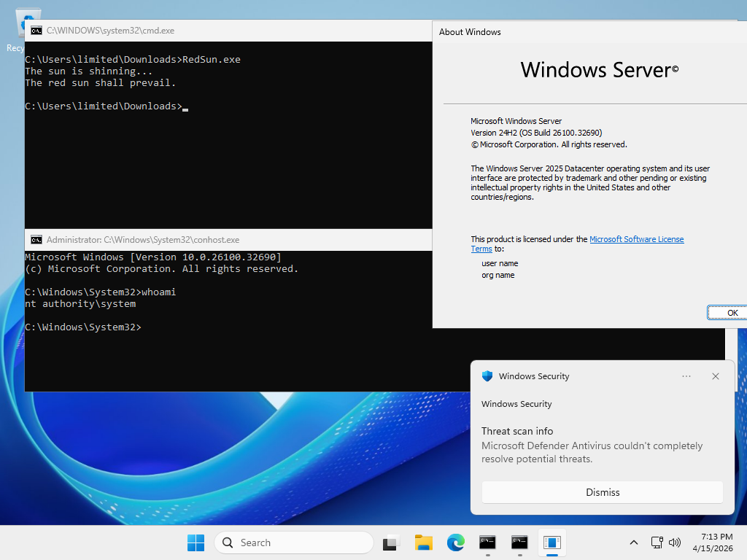Launch File Explorer from the taskbar

[x=424, y=542]
